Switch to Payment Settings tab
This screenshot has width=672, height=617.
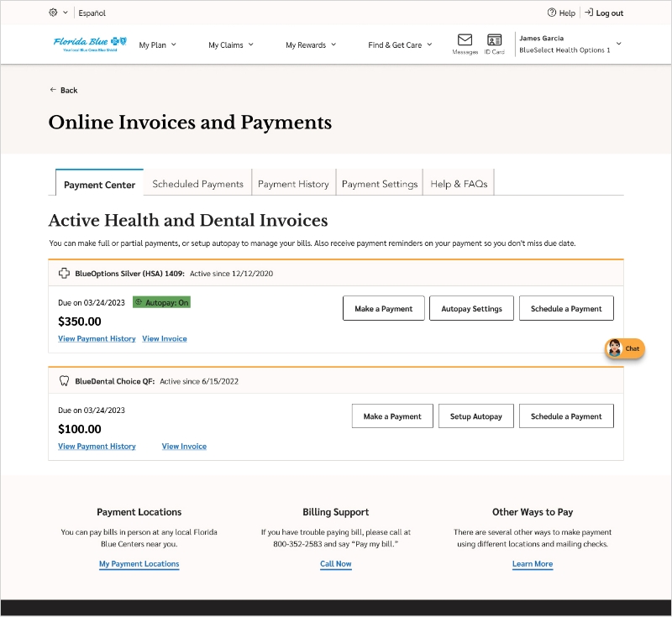(x=380, y=184)
